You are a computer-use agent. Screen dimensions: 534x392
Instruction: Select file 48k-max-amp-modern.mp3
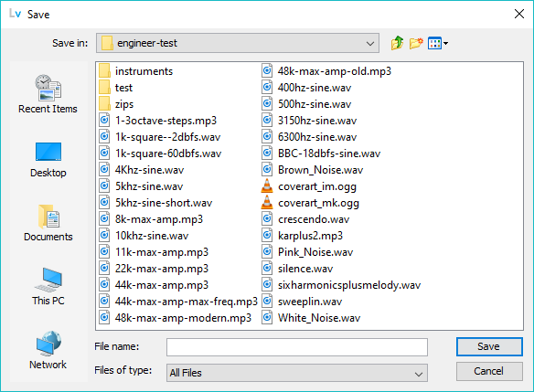(175, 318)
